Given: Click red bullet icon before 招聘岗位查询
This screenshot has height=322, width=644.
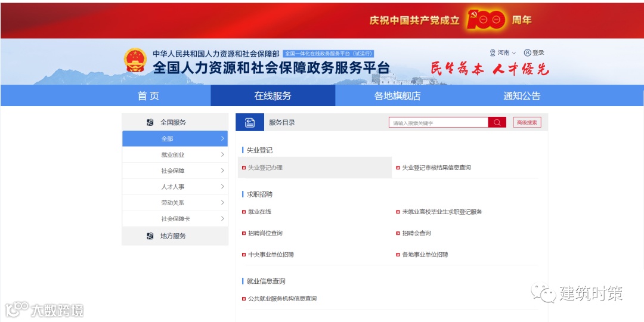Looking at the screenshot, I should click(x=244, y=233).
